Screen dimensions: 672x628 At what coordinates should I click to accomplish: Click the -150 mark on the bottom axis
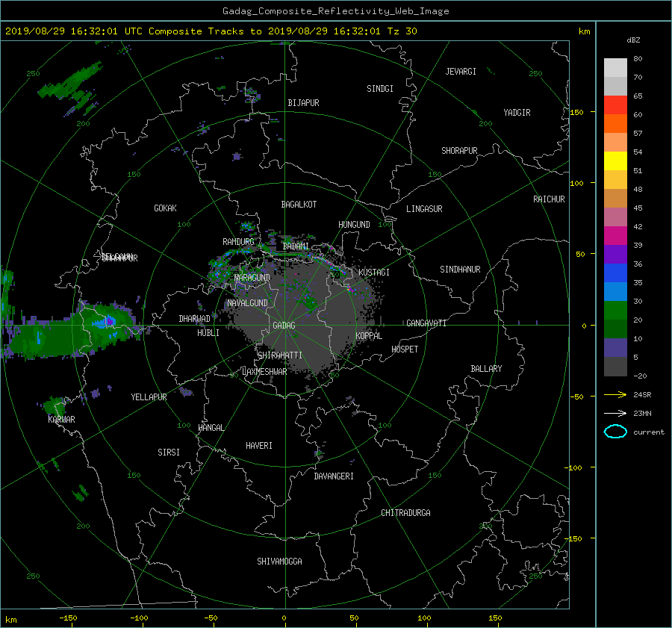(x=68, y=618)
